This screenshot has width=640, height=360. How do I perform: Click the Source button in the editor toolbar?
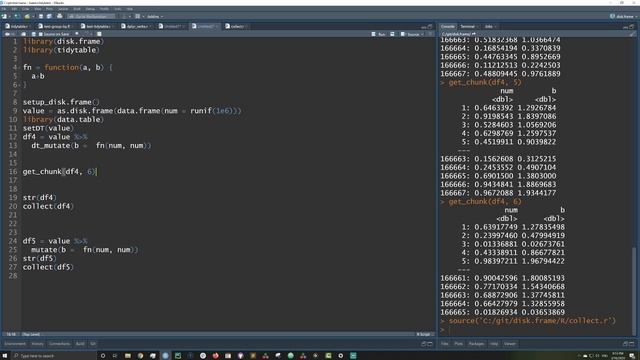(x=410, y=34)
